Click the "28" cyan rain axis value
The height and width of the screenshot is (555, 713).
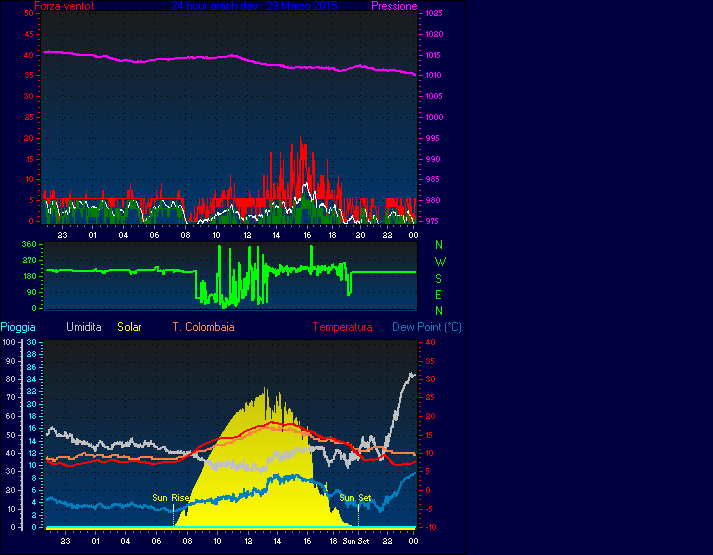pyautogui.click(x=32, y=355)
